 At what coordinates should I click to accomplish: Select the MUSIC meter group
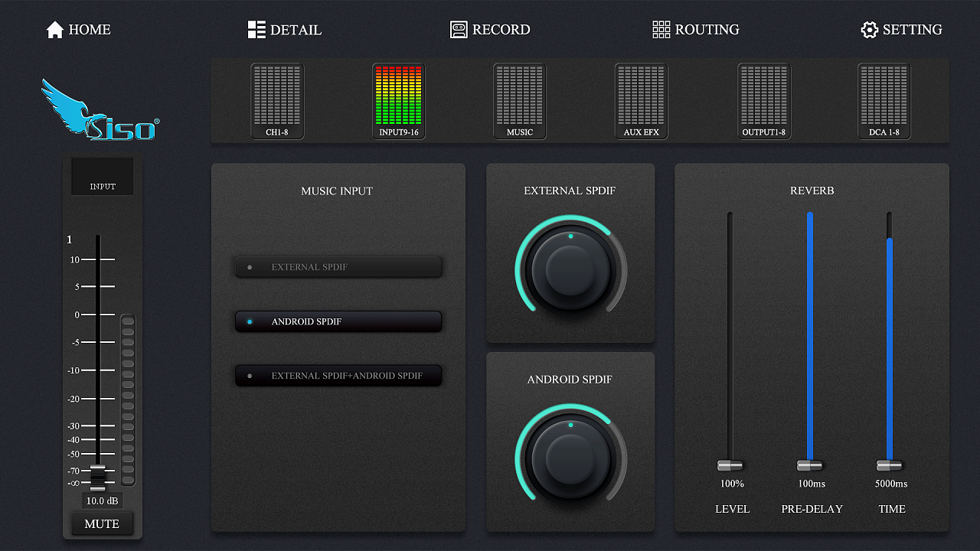click(520, 101)
